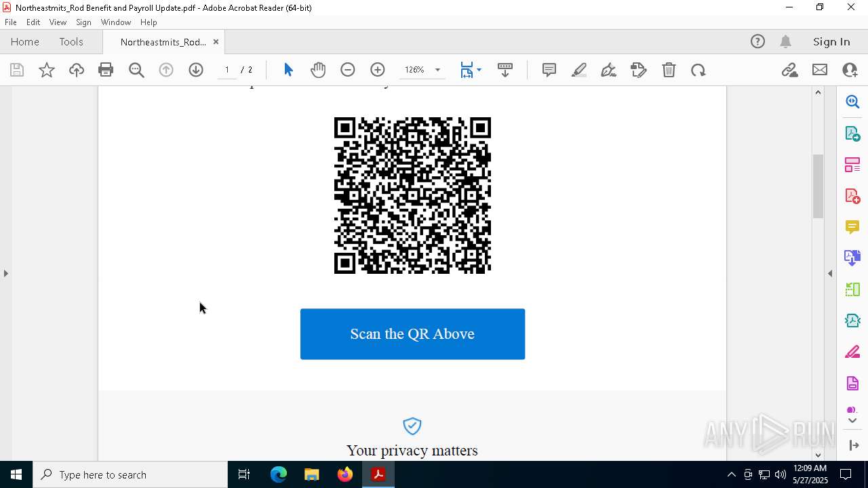Click the edit PDF toolbar icon
Image resolution: width=868 pixels, height=488 pixels.
tap(639, 70)
